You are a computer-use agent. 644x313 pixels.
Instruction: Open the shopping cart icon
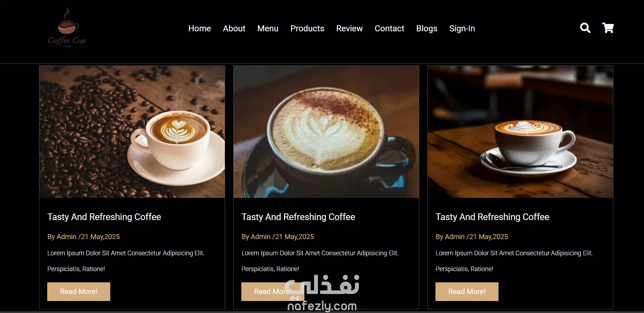pos(608,28)
